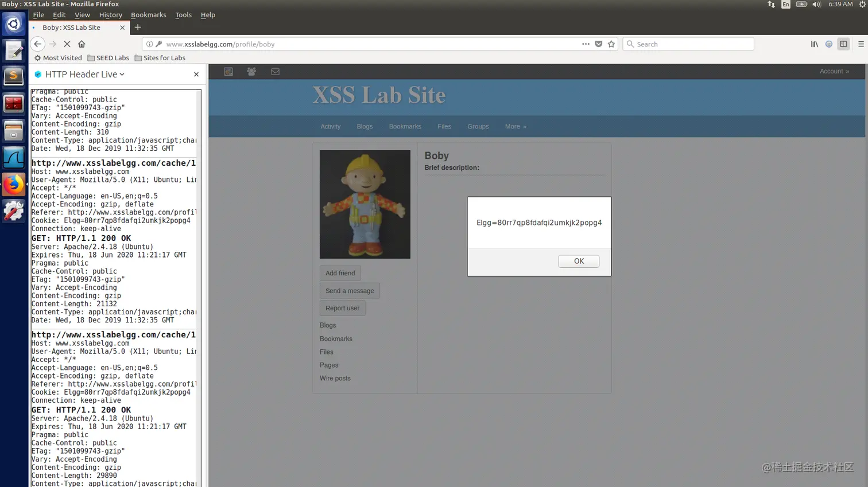This screenshot has height=487, width=868.
Task: Expand the Account dropdown menu
Action: pos(834,71)
